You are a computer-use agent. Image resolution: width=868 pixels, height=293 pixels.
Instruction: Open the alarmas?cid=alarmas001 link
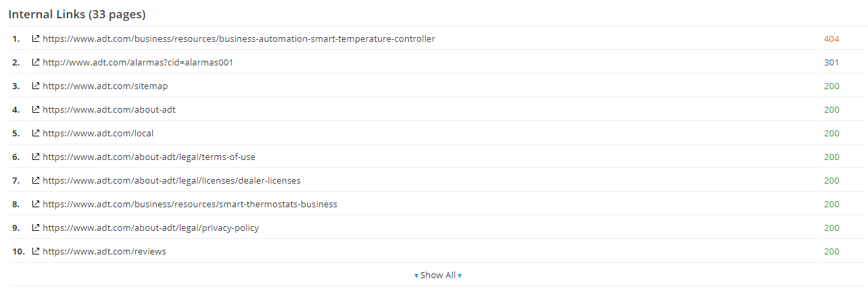(x=138, y=63)
